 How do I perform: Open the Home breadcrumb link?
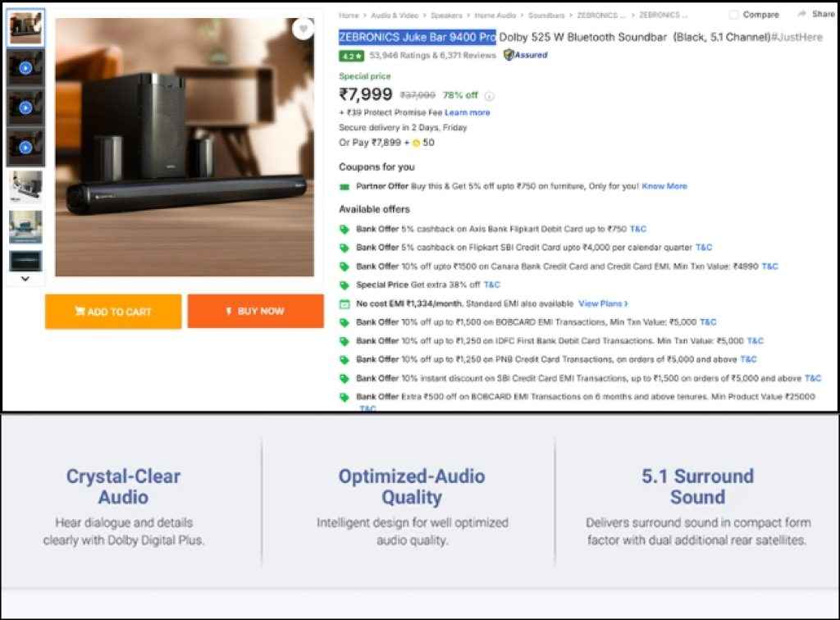[349, 15]
